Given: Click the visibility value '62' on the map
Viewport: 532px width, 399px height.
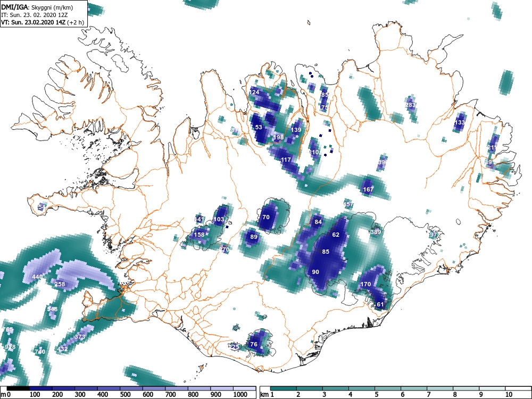Looking at the screenshot, I should (336, 235).
